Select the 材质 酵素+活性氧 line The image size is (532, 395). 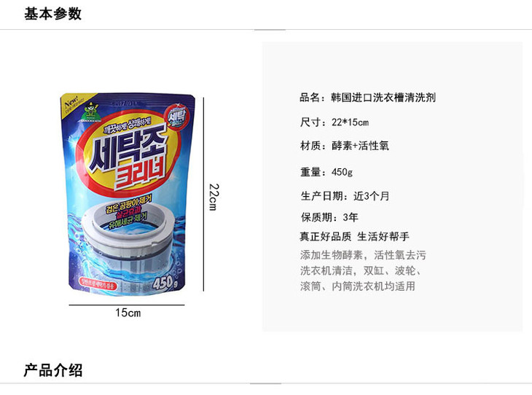[345, 146]
